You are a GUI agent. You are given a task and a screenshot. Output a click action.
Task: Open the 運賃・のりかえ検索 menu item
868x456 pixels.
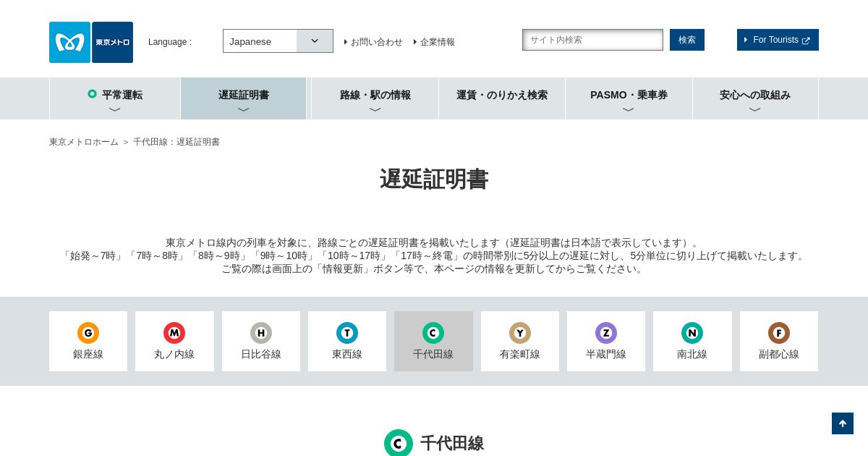[x=502, y=98]
